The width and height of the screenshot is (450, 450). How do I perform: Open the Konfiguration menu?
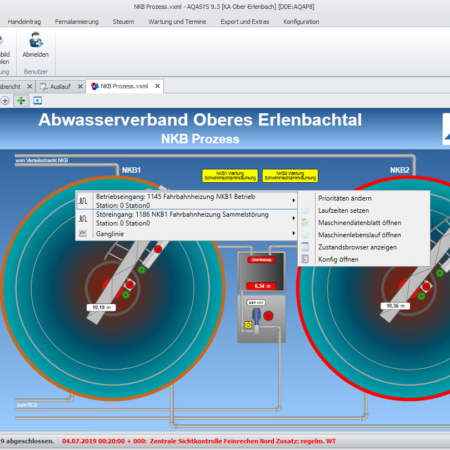[x=301, y=22]
